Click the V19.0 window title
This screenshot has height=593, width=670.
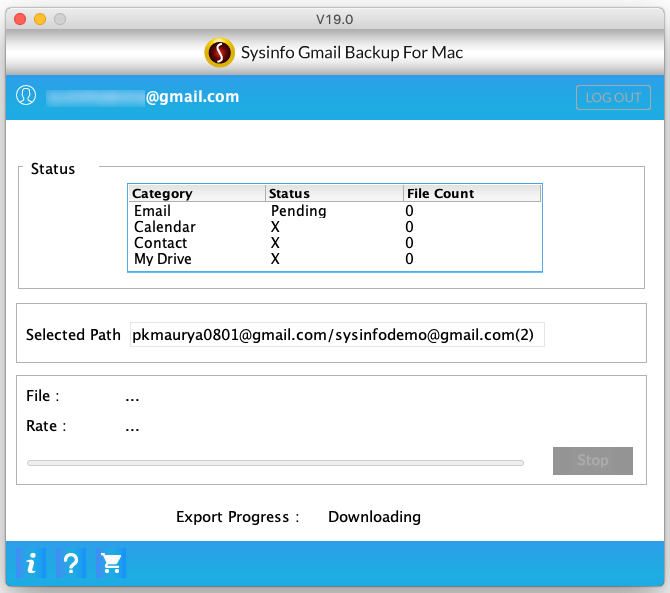click(335, 19)
